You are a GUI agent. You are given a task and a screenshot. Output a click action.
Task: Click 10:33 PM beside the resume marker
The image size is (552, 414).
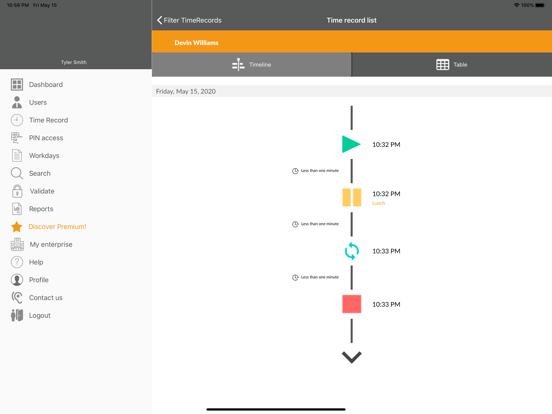pyautogui.click(x=386, y=251)
